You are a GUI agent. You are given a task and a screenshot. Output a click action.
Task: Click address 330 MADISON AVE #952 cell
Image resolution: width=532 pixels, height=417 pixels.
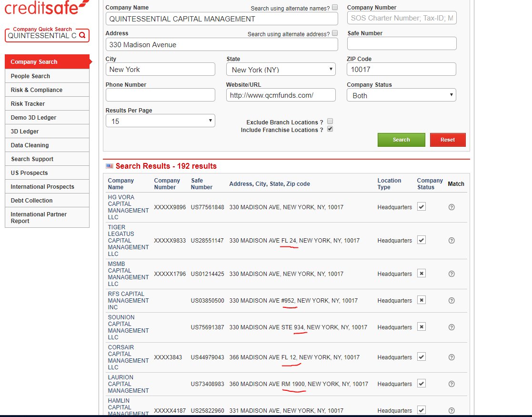(x=293, y=301)
